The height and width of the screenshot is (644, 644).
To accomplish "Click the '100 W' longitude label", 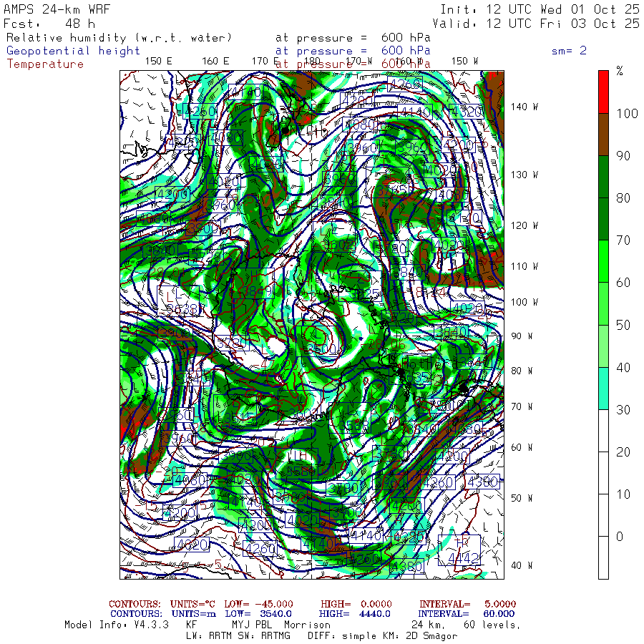I will coord(524,302).
